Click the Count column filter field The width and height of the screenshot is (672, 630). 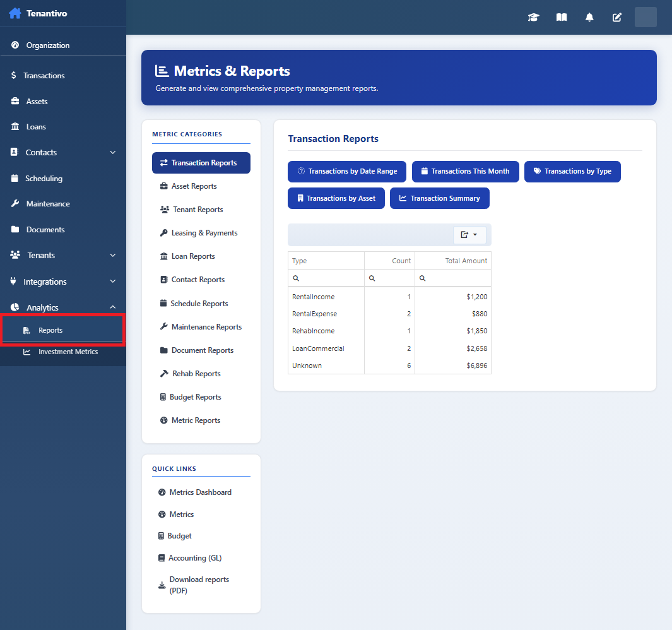389,278
